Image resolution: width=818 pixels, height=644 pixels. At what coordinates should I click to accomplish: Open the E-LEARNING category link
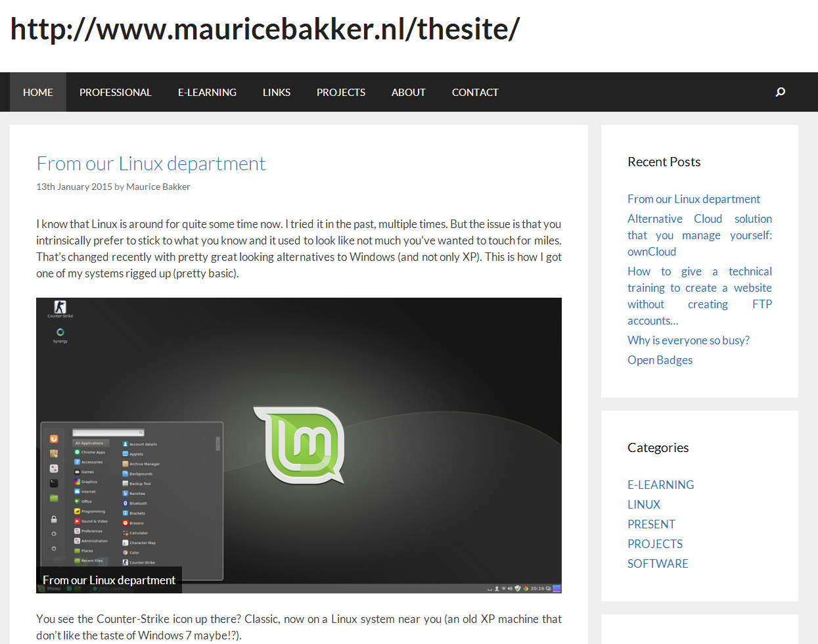point(661,485)
